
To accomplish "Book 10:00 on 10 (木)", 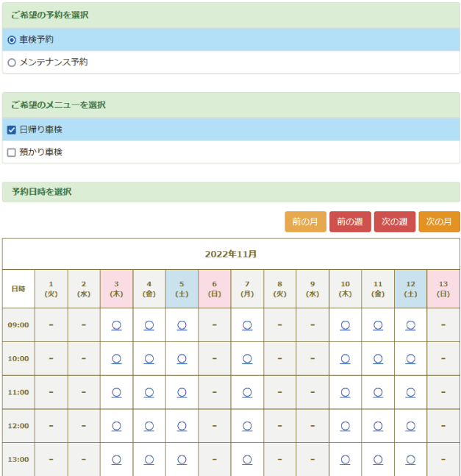I will click(345, 358).
